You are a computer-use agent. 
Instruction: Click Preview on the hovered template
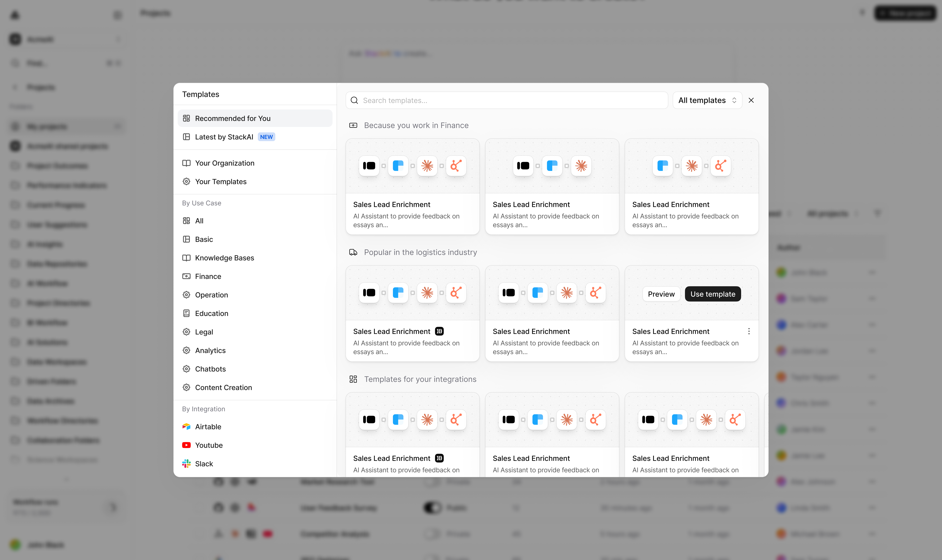point(661,294)
